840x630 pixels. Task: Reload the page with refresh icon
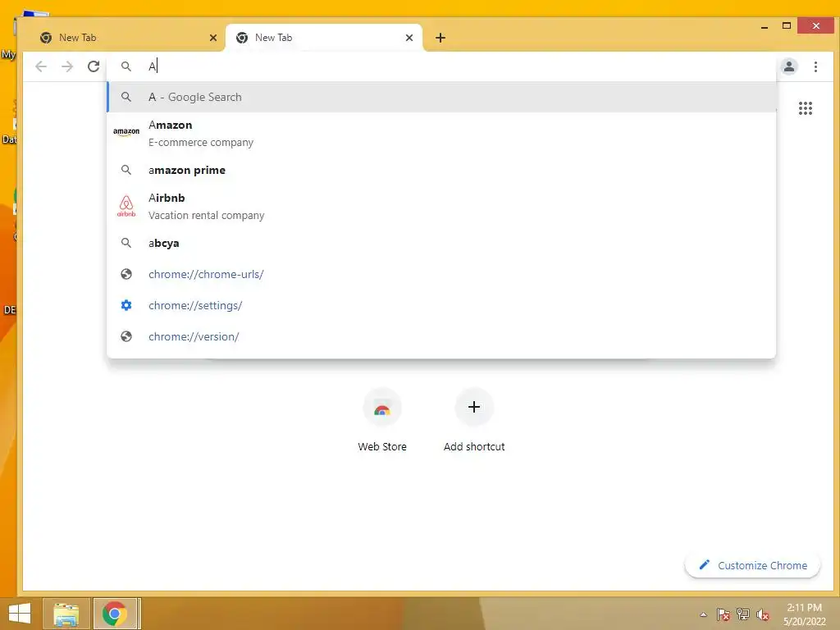(x=94, y=66)
